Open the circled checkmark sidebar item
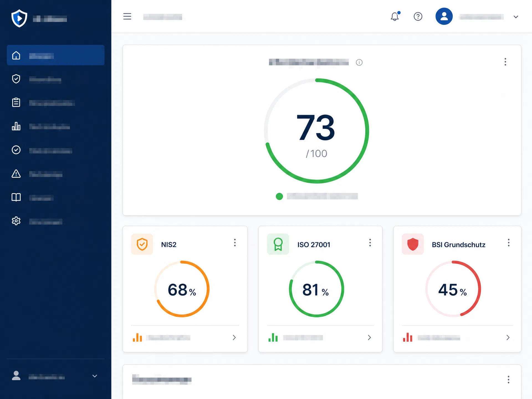Viewport: 532px width, 399px height. 16,150
